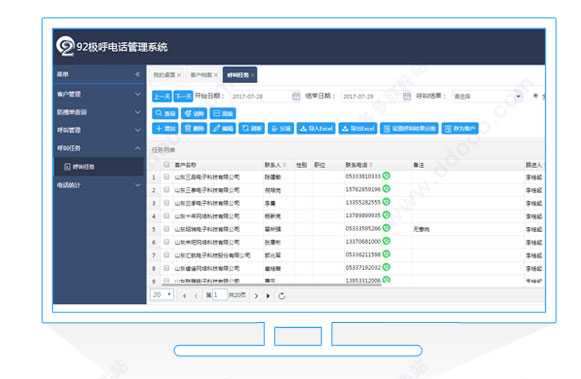Click the button with the heart icon

tap(194, 113)
